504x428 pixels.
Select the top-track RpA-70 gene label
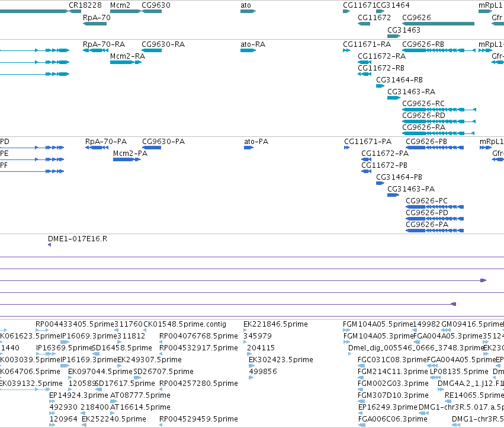[x=97, y=18]
